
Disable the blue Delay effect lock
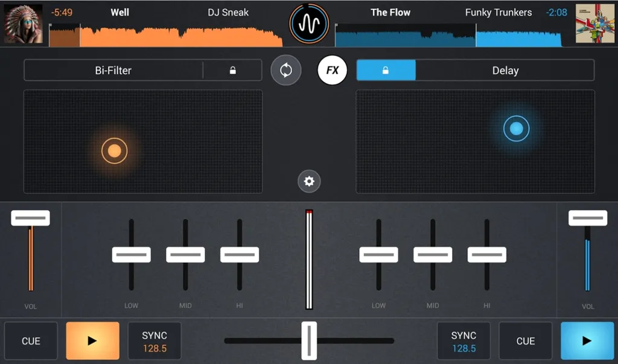coord(386,70)
